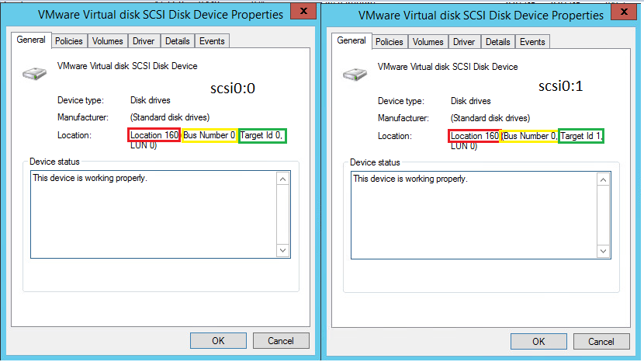Open Policies tab in left dialog
Screen dimensions: 644x362
(x=69, y=41)
